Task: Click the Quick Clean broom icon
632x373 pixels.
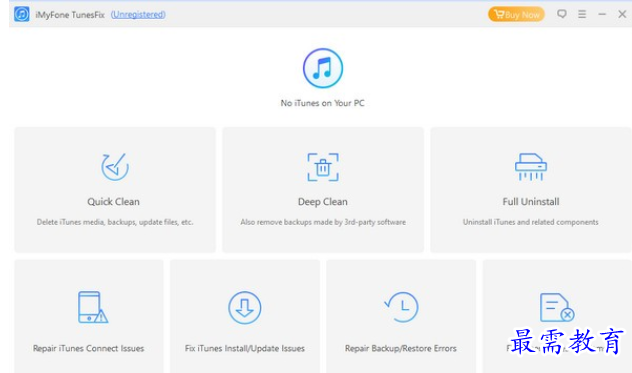Action: tap(115, 167)
